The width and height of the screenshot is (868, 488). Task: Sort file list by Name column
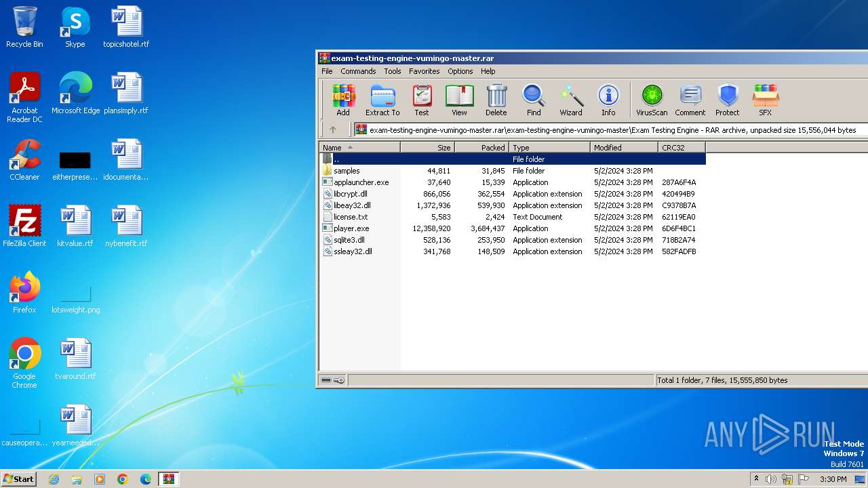click(359, 147)
